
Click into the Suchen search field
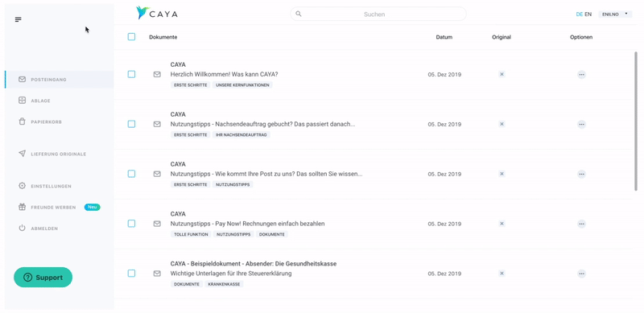[378, 14]
